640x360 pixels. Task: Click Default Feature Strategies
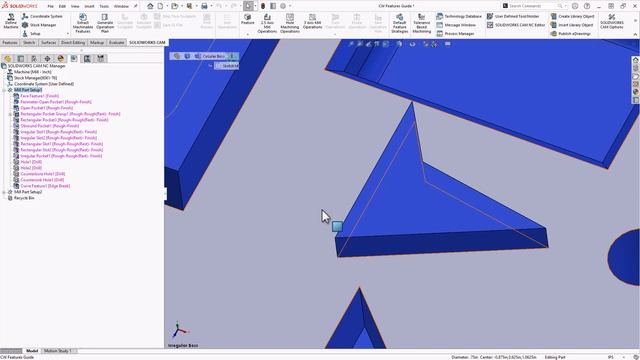[400, 23]
